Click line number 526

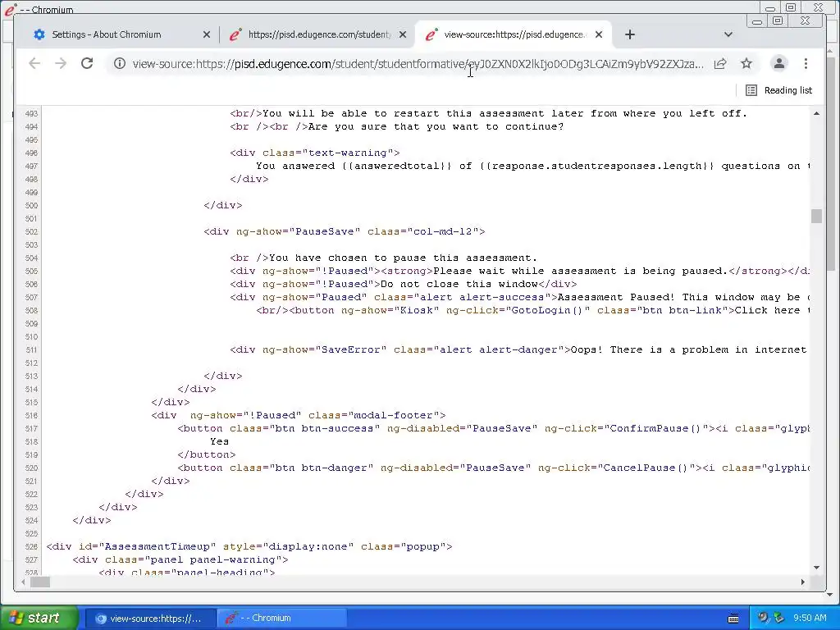31,547
